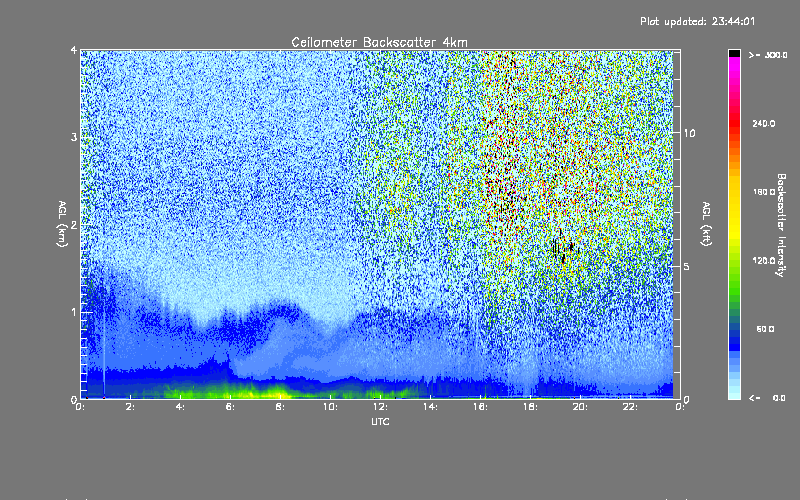Viewport: 800px width, 500px height.
Task: Click the "AGL (km)" left axis label
Action: (62, 223)
